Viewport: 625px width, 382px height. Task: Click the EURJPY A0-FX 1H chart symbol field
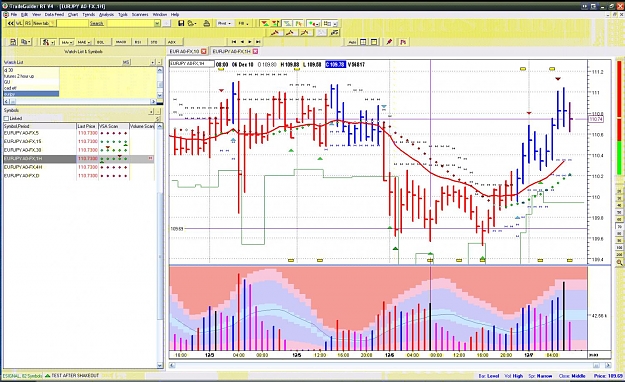pos(192,64)
